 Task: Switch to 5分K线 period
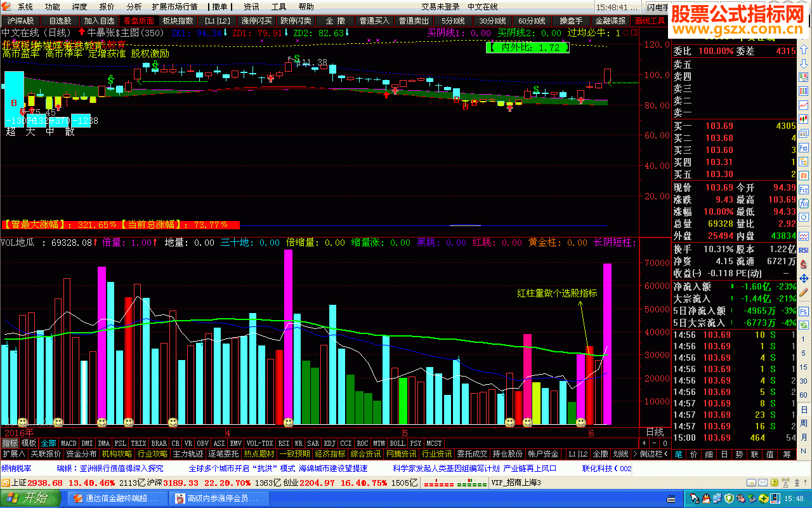click(453, 20)
